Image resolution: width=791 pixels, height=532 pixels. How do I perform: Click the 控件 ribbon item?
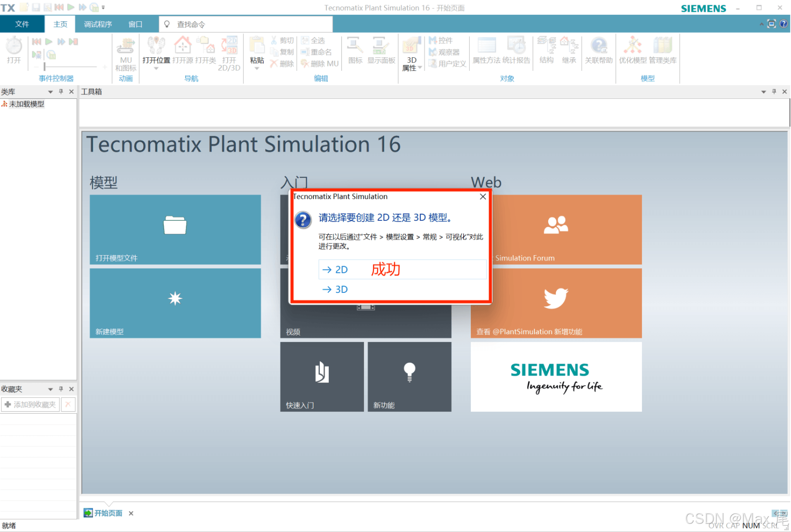click(x=441, y=40)
